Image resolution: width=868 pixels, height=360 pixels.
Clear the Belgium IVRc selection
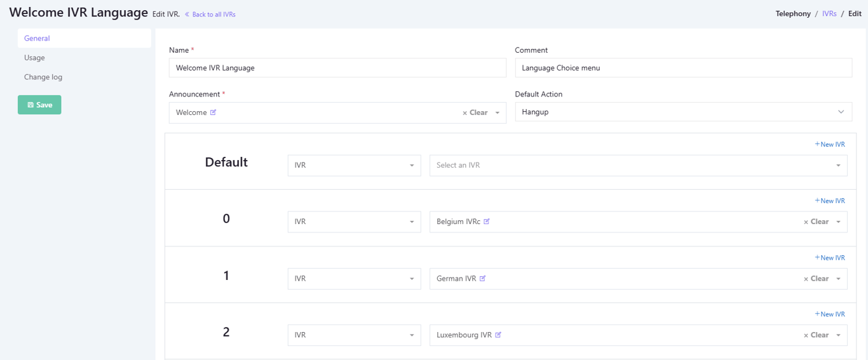point(816,222)
